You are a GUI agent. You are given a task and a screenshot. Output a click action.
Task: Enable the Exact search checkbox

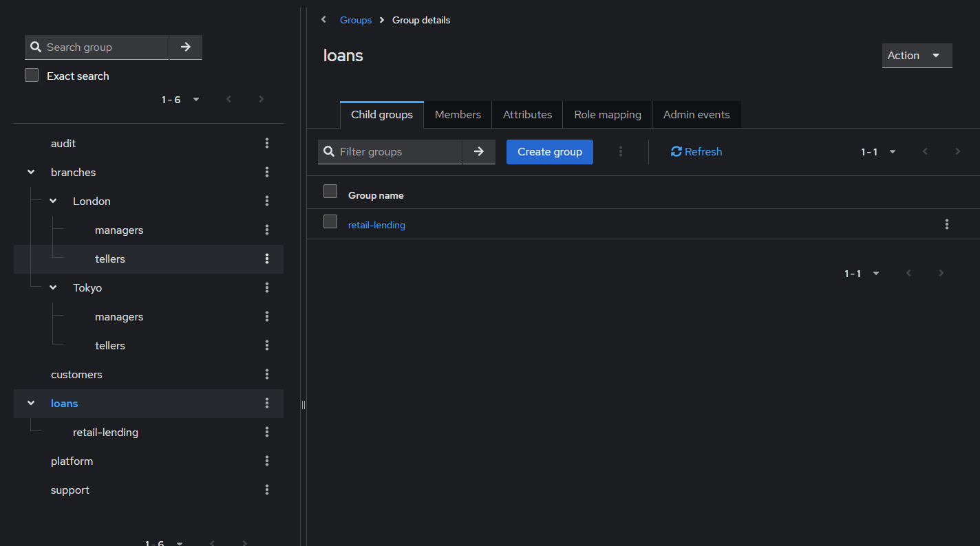pyautogui.click(x=32, y=75)
